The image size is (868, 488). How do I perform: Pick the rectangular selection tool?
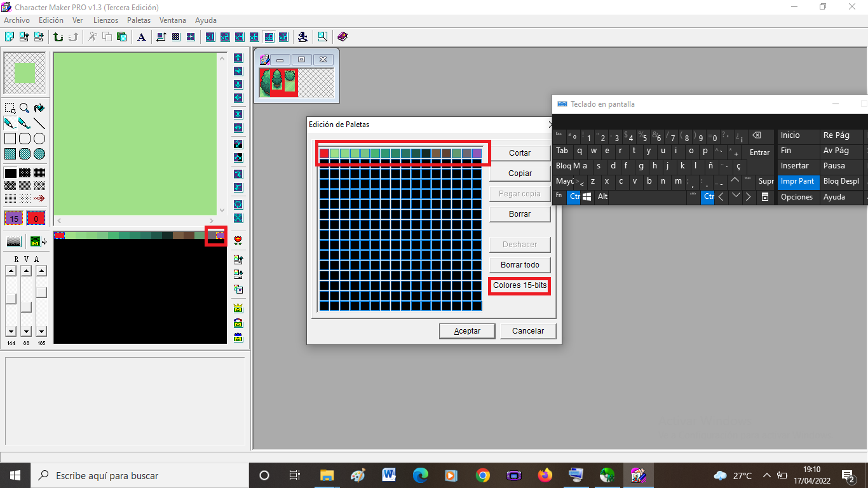(x=10, y=108)
